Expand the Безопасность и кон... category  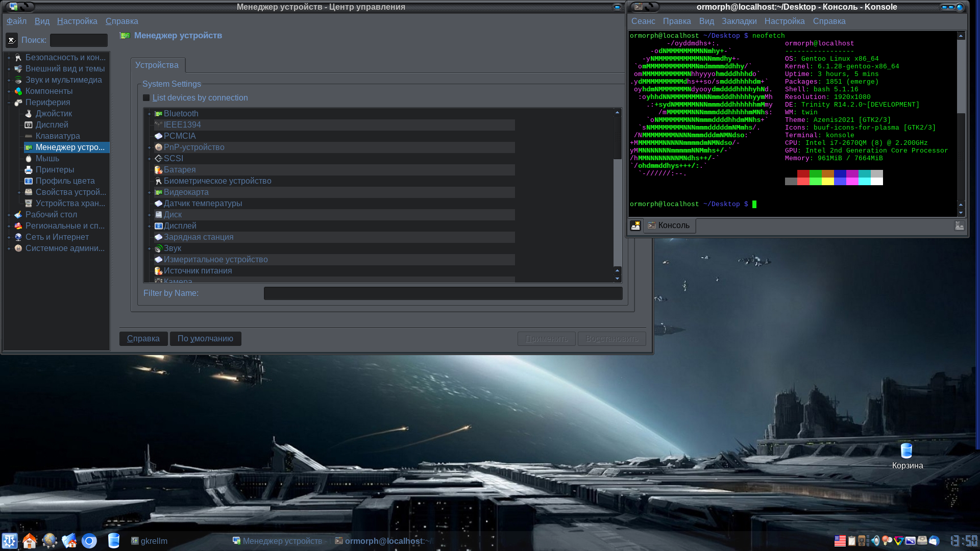pyautogui.click(x=9, y=58)
